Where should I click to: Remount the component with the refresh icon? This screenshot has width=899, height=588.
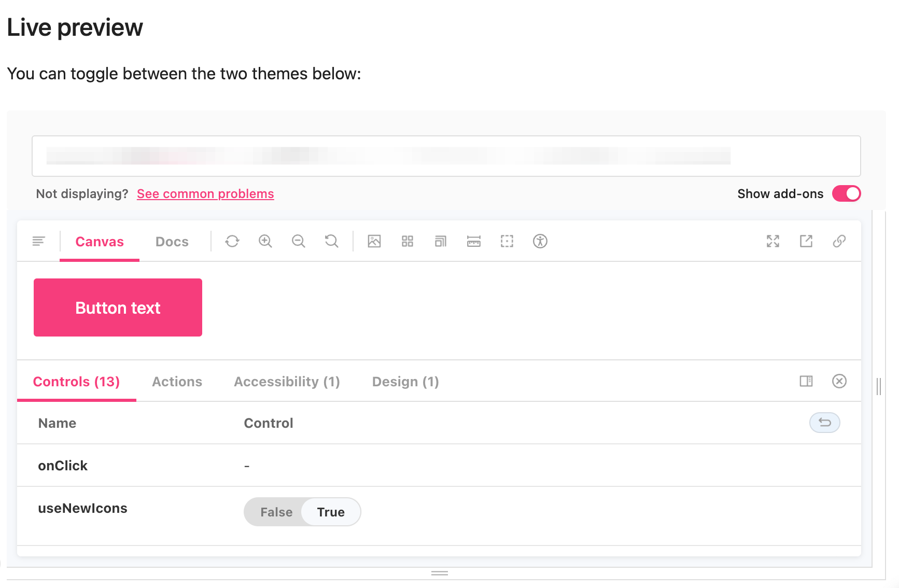pos(232,241)
